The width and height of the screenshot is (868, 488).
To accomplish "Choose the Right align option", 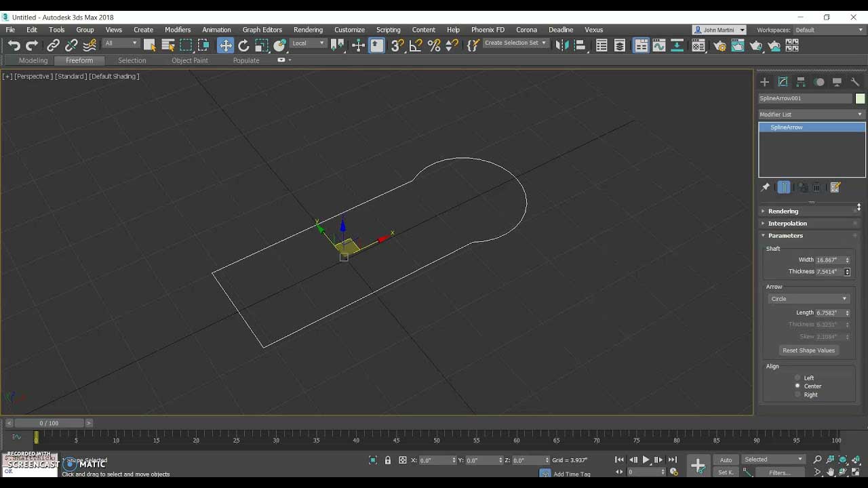I will [797, 394].
